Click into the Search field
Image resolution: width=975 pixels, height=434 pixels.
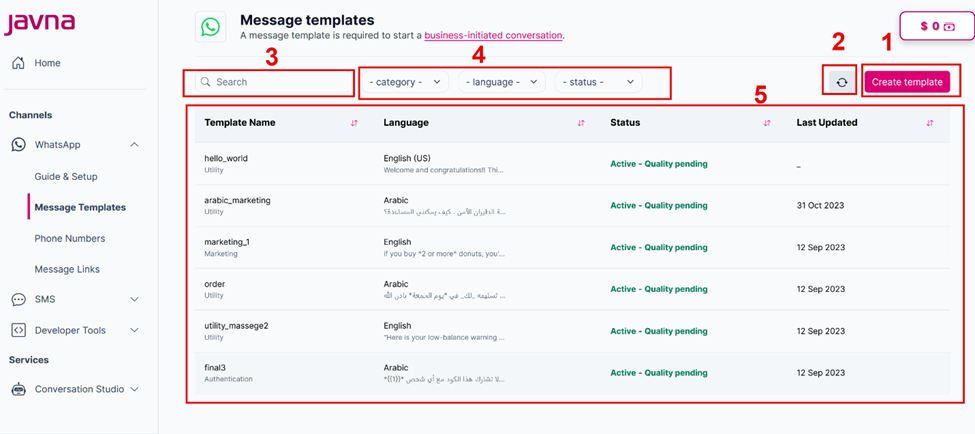274,82
